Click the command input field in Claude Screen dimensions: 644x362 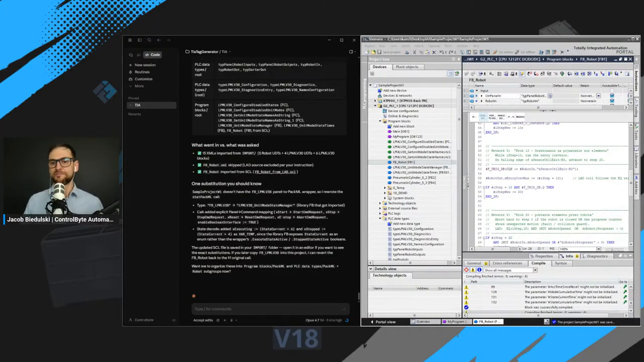pos(269,309)
